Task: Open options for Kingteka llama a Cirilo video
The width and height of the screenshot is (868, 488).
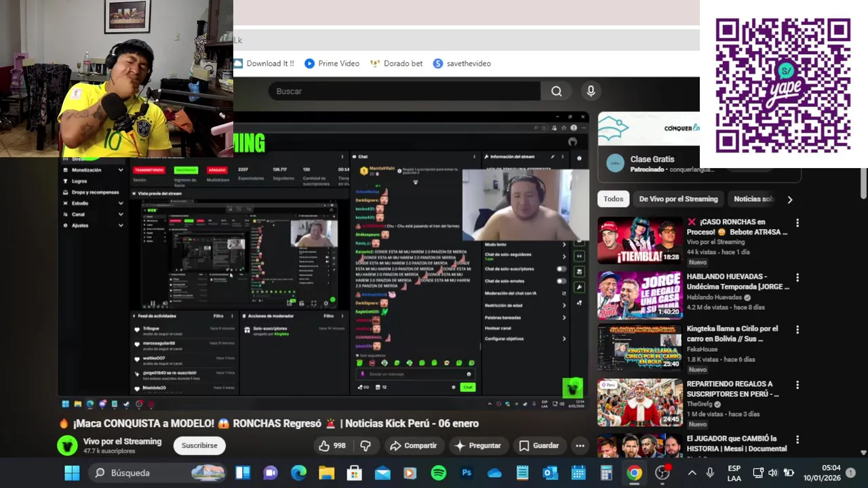Action: pos(797,329)
